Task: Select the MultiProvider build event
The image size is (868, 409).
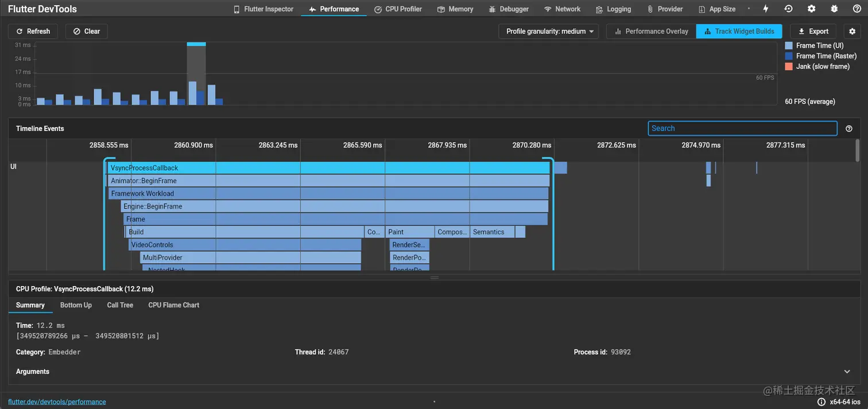Action: 251,257
